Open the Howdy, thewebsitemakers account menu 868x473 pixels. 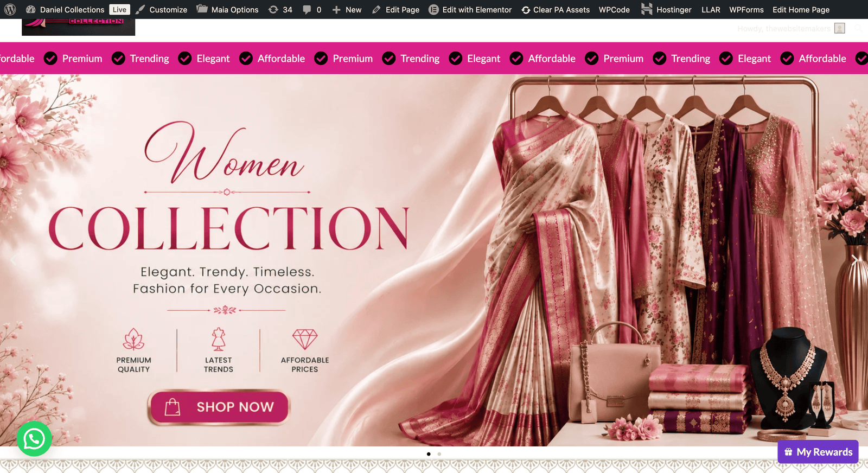point(791,28)
